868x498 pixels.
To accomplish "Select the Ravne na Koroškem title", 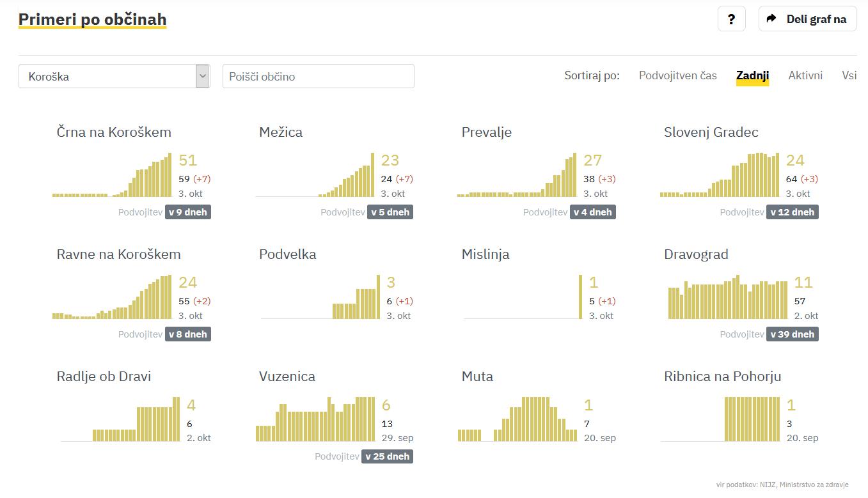I will (x=118, y=254).
